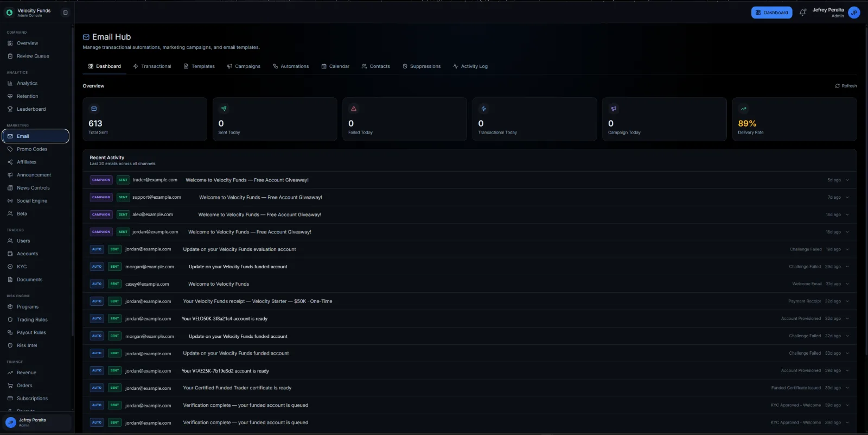Collapse sidebar using the panel toggle icon

pos(66,12)
